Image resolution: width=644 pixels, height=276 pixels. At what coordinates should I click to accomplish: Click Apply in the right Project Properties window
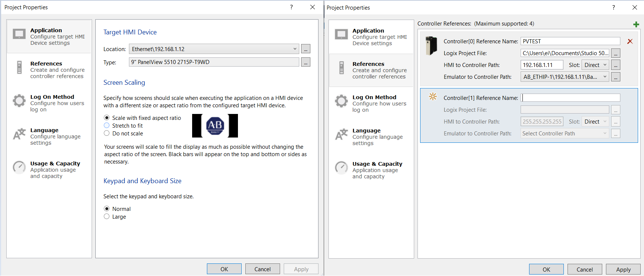(623, 269)
